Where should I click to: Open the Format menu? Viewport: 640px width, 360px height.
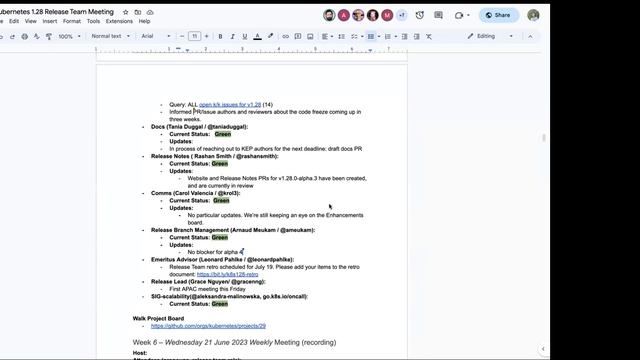[72, 21]
